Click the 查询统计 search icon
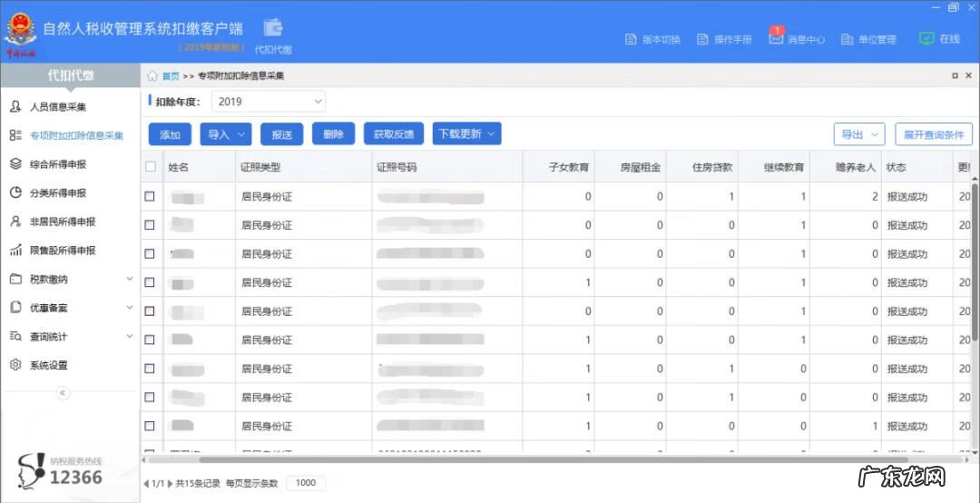This screenshot has width=980, height=503. 15,337
